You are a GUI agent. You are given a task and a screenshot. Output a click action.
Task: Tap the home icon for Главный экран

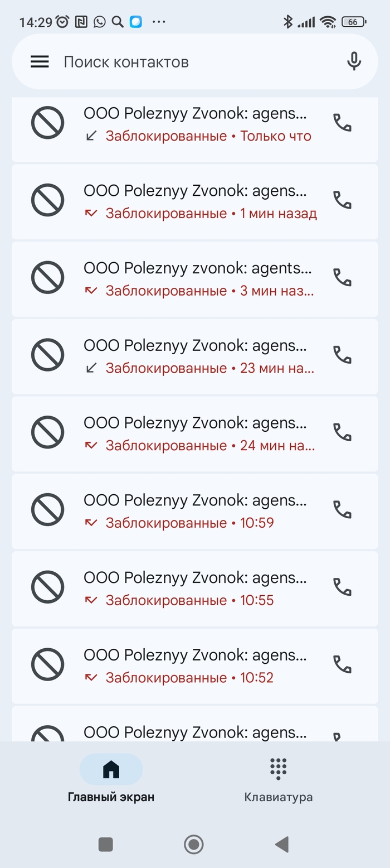pos(111,769)
